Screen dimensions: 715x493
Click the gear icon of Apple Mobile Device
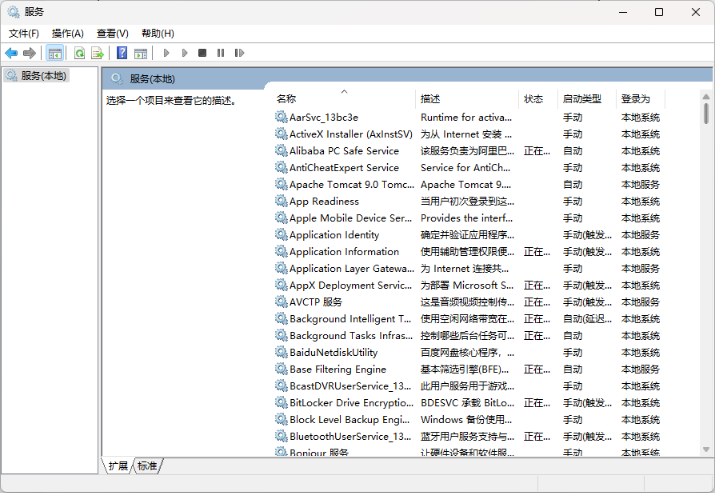click(x=281, y=218)
